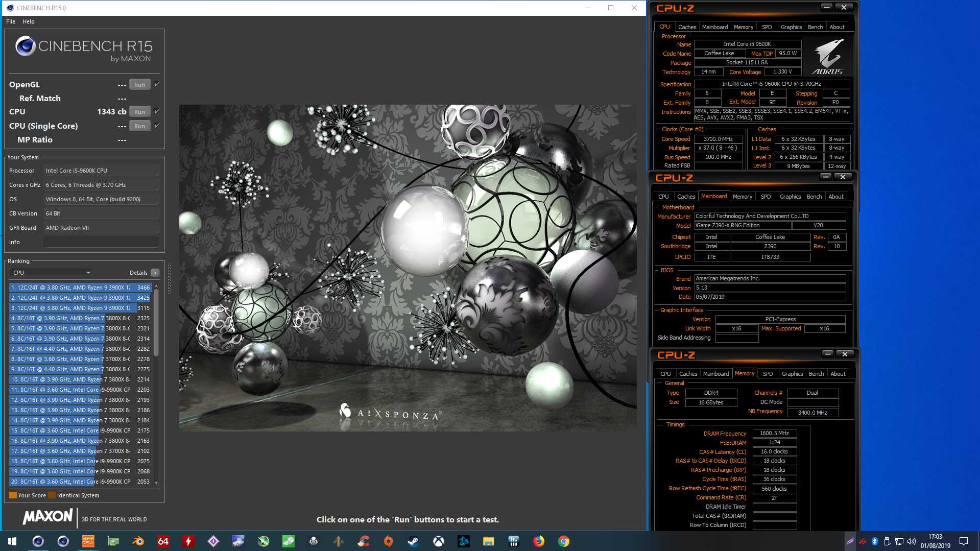
Task: Select Graphics tab in middle CPU-Z window
Action: click(790, 197)
